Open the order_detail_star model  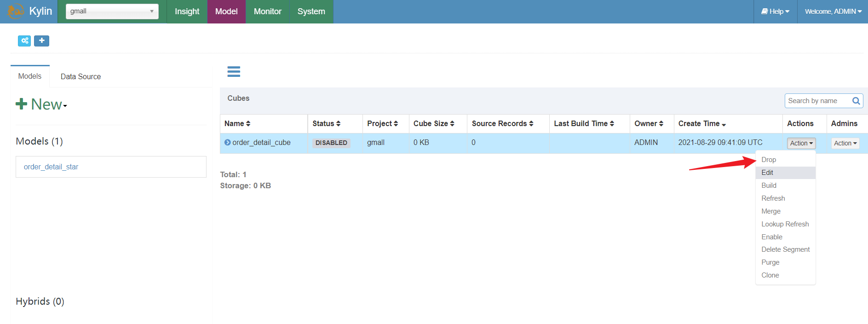(51, 167)
